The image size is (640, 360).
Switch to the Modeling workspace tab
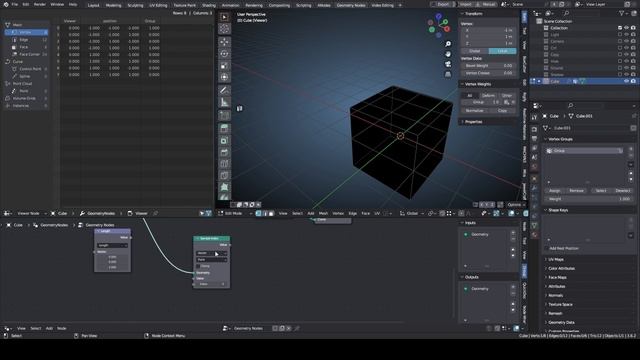pos(113,5)
